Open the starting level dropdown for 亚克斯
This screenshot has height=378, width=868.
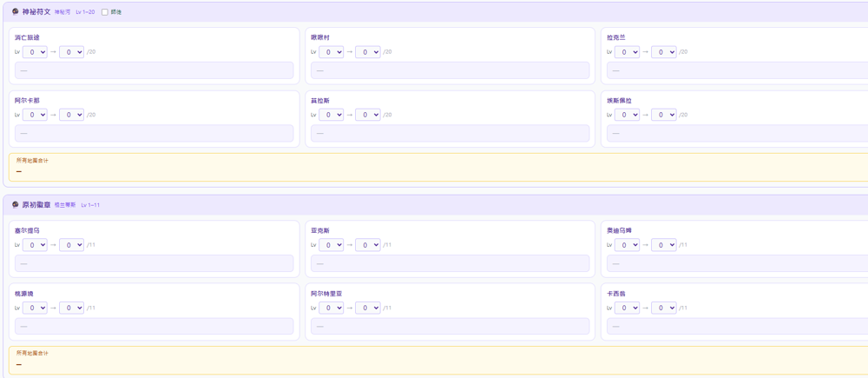click(331, 244)
